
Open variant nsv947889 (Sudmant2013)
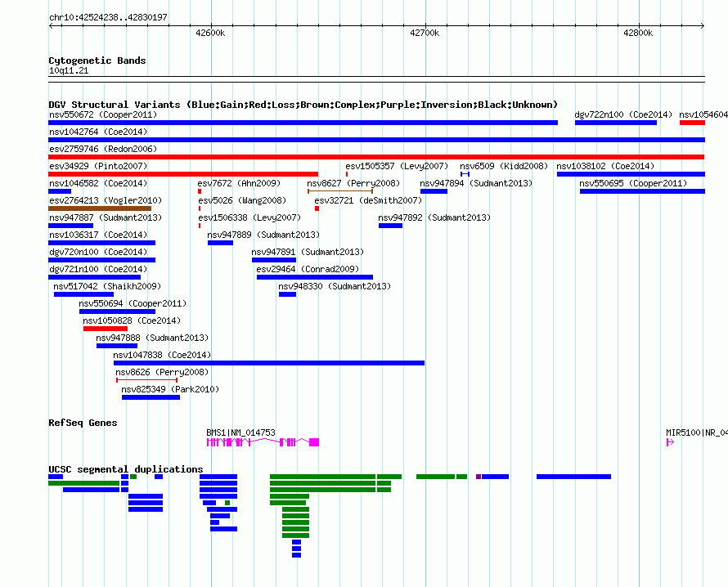pyautogui.click(x=220, y=243)
